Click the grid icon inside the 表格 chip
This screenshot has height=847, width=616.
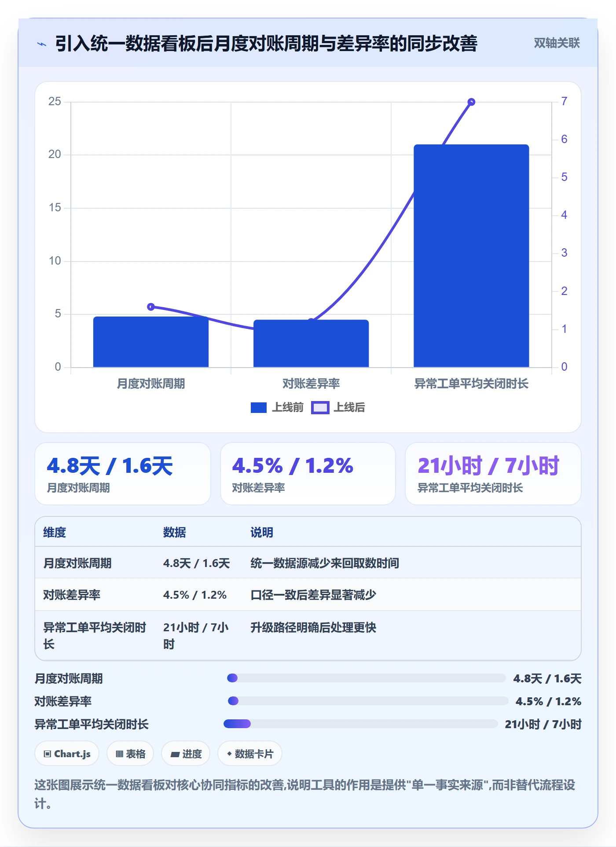click(119, 754)
